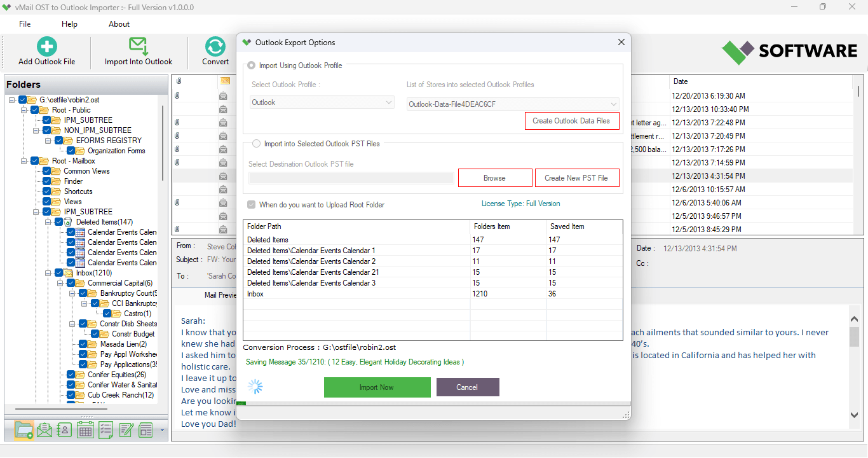
Task: Toggle the Upload Root Folder checkbox
Action: pyautogui.click(x=252, y=205)
